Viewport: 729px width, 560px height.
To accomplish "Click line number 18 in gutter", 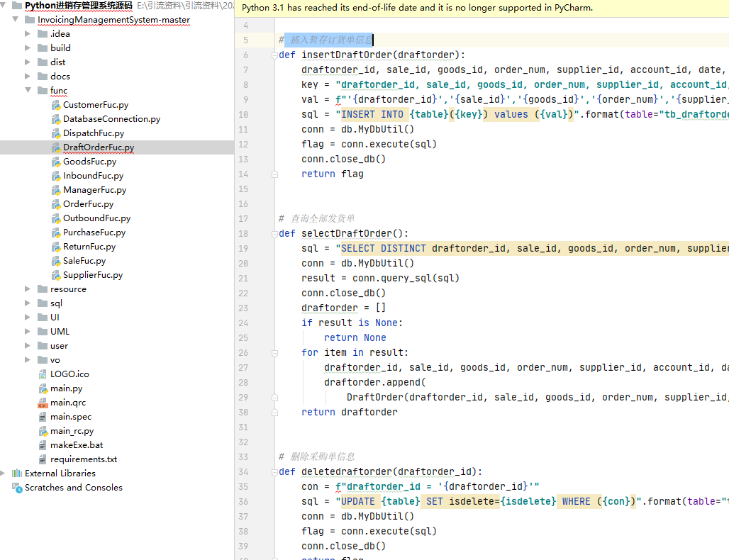I will pyautogui.click(x=243, y=234).
